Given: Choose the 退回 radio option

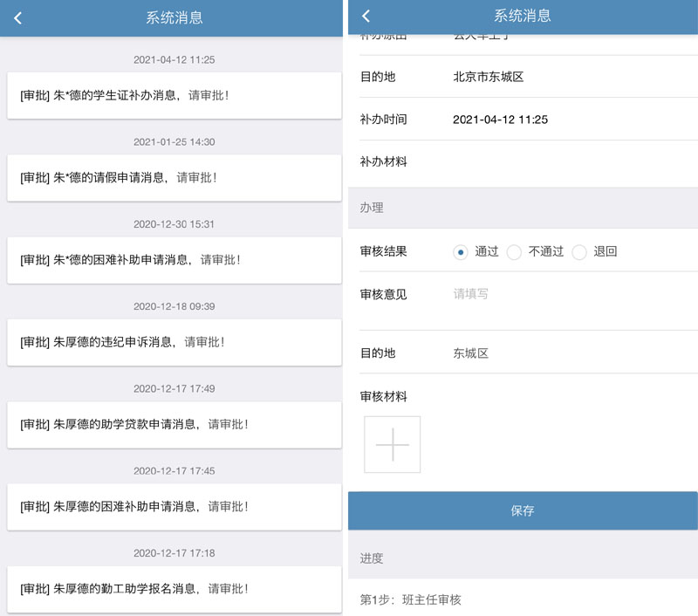Looking at the screenshot, I should [580, 252].
